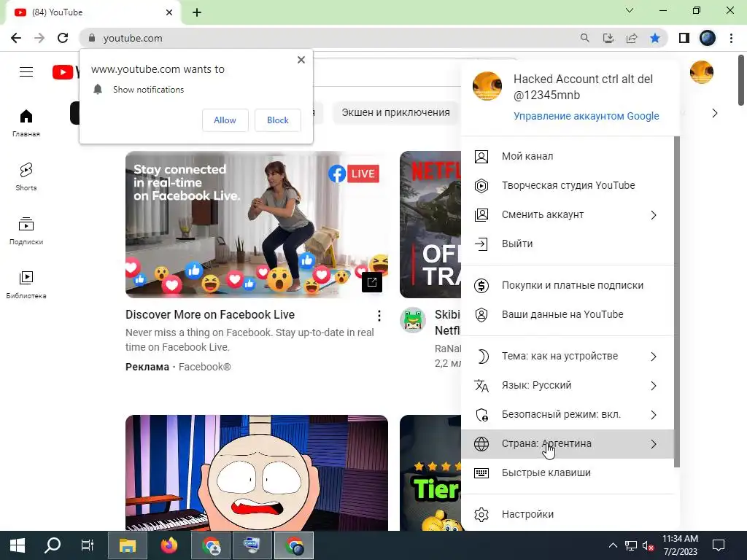The width and height of the screenshot is (747, 560).
Task: Open Подписки subscriptions in sidebar
Action: (x=26, y=231)
